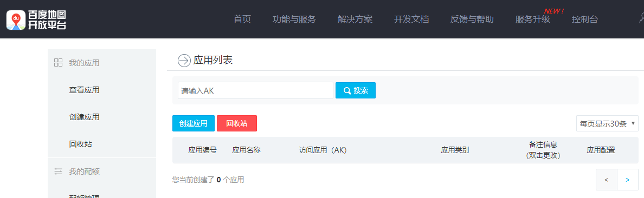
Task: Go to next page with > button
Action: [628, 180]
